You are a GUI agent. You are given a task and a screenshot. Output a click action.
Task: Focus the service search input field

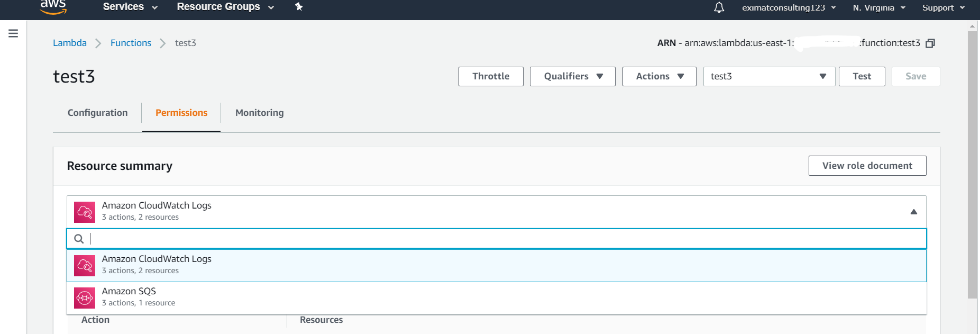click(x=497, y=239)
